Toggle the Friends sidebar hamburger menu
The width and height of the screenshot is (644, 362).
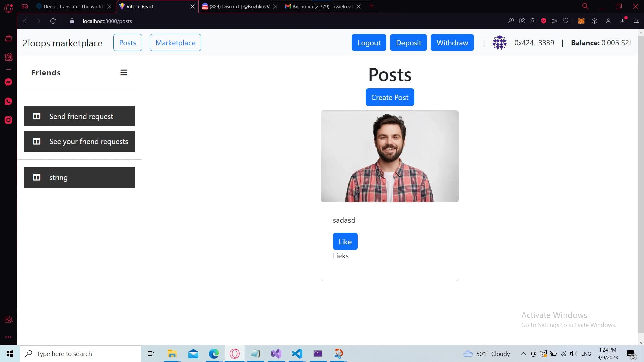click(124, 73)
